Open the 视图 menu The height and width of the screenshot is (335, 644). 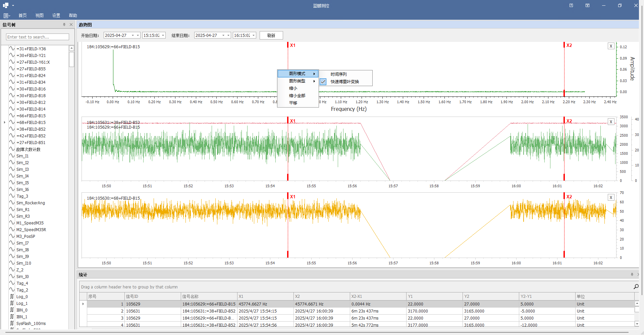pyautogui.click(x=39, y=16)
